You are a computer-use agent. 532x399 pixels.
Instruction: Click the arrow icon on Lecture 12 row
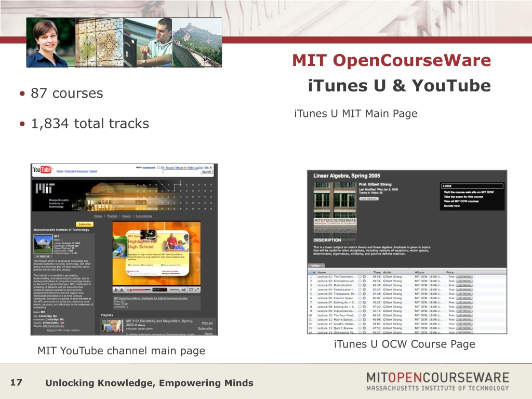(x=364, y=324)
